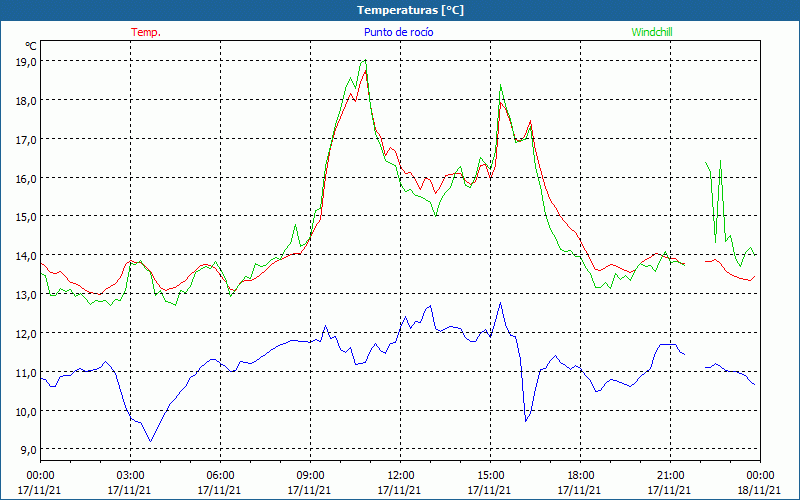Click the 19,0 y-axis value
800x500 pixels.
(26, 62)
